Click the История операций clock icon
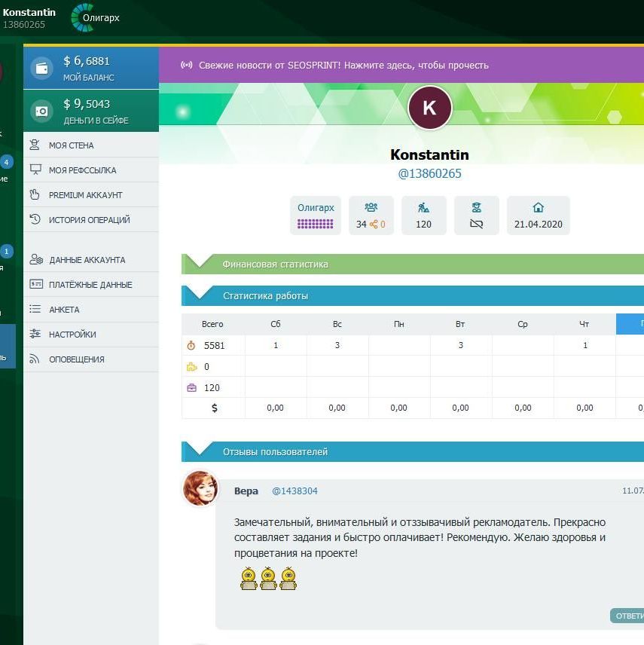This screenshot has height=645, width=644. (x=35, y=219)
